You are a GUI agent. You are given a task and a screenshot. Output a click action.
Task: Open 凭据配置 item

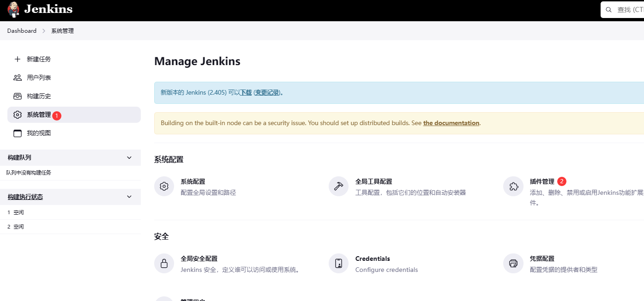542,259
